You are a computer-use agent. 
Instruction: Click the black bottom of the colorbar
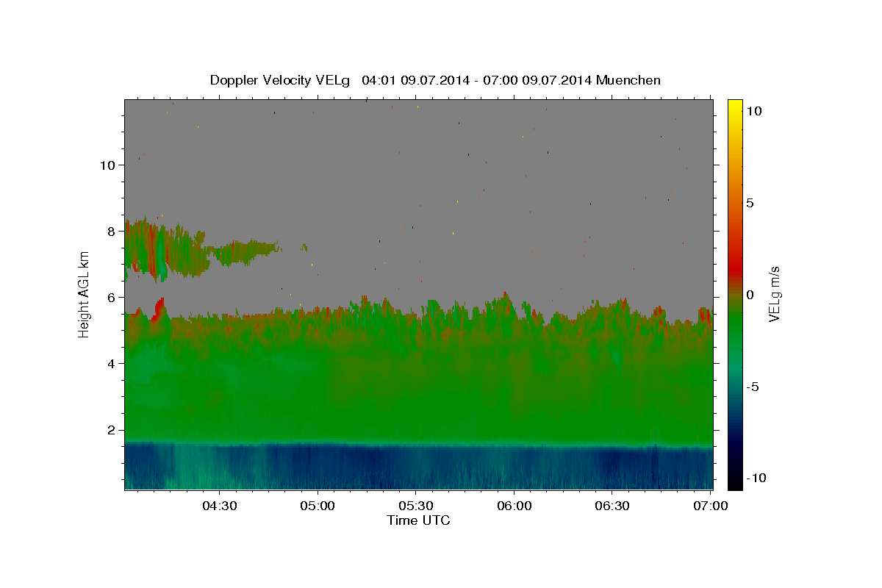tap(734, 481)
